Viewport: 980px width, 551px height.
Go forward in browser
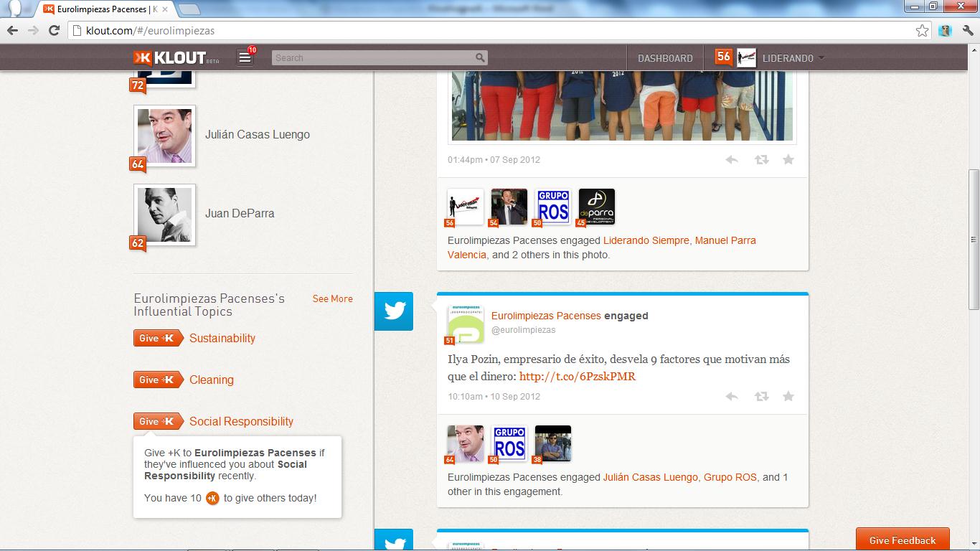click(33, 30)
